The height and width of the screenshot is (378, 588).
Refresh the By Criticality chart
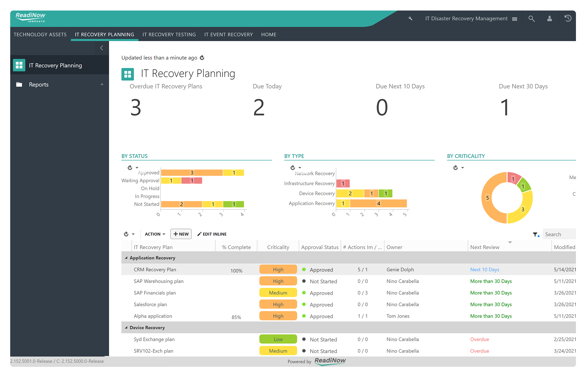click(455, 168)
